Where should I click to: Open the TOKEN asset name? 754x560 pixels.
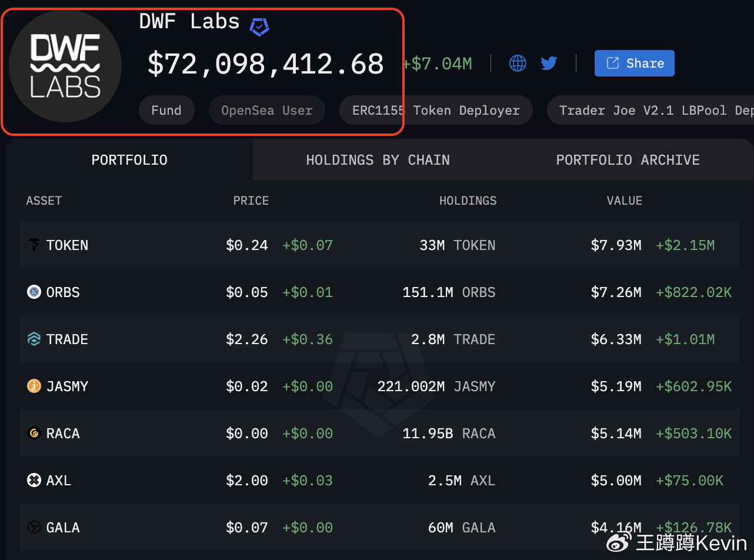tap(67, 245)
